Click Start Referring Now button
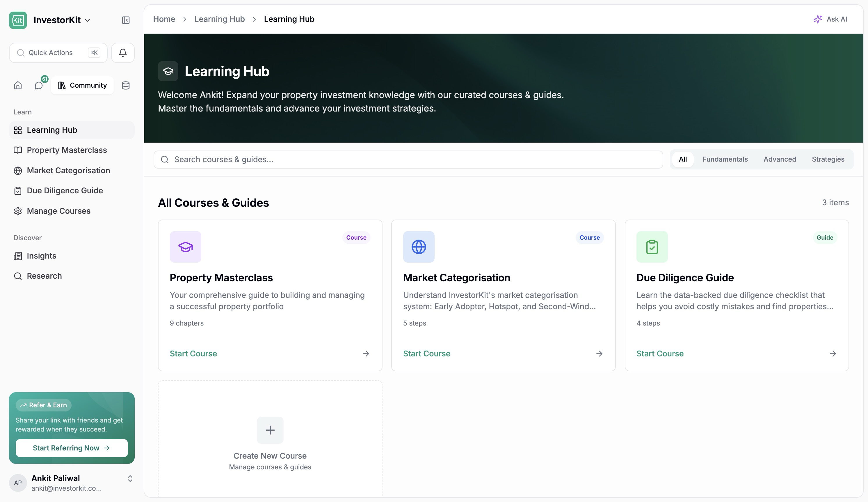Viewport: 868px width, 502px height. point(72,448)
